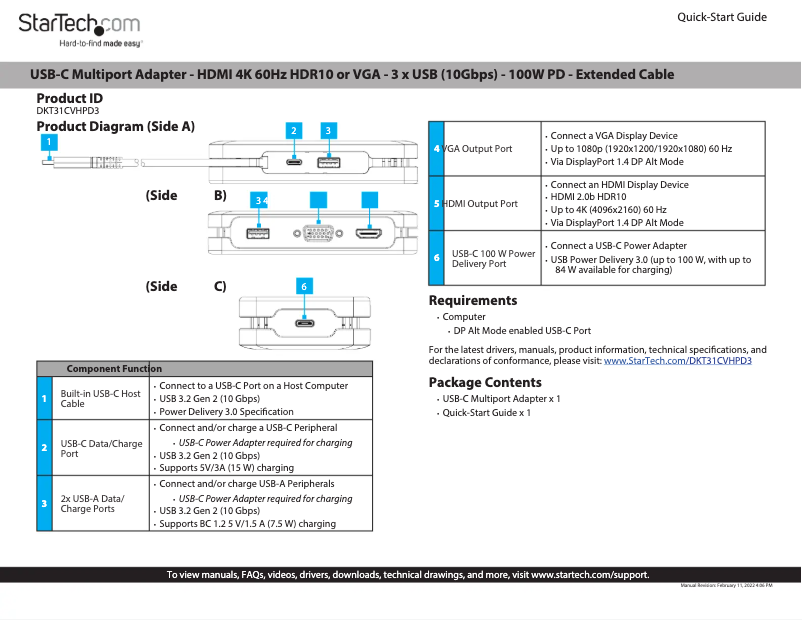Click the USB-C port on the Side C diagram
Viewport: 802px width, 620px height.
pyautogui.click(x=305, y=323)
